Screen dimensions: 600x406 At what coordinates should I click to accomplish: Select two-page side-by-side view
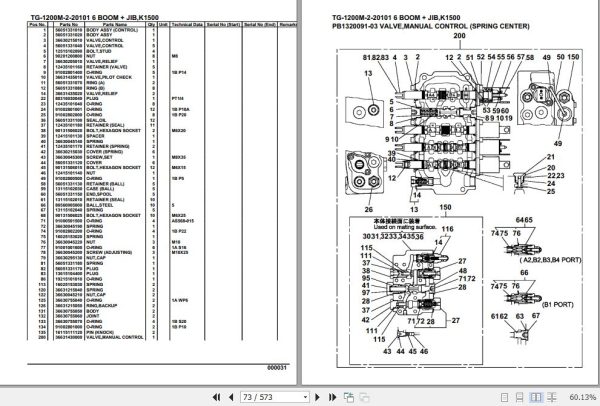536,397
